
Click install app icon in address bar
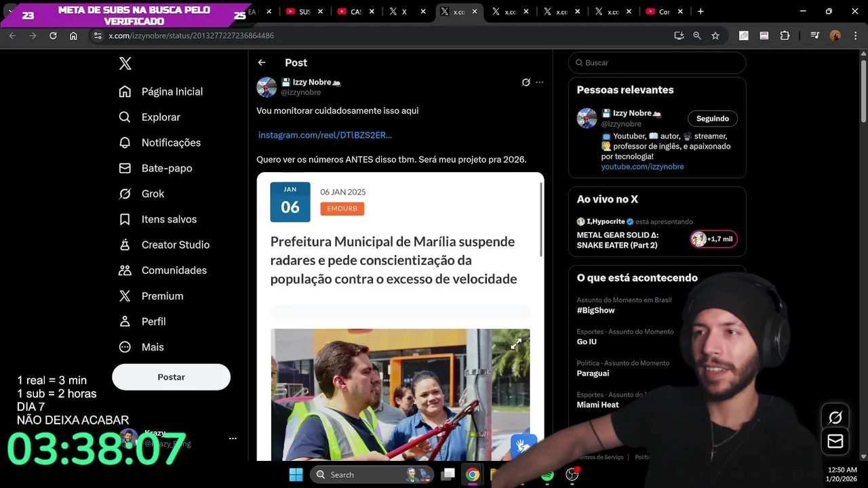[679, 35]
